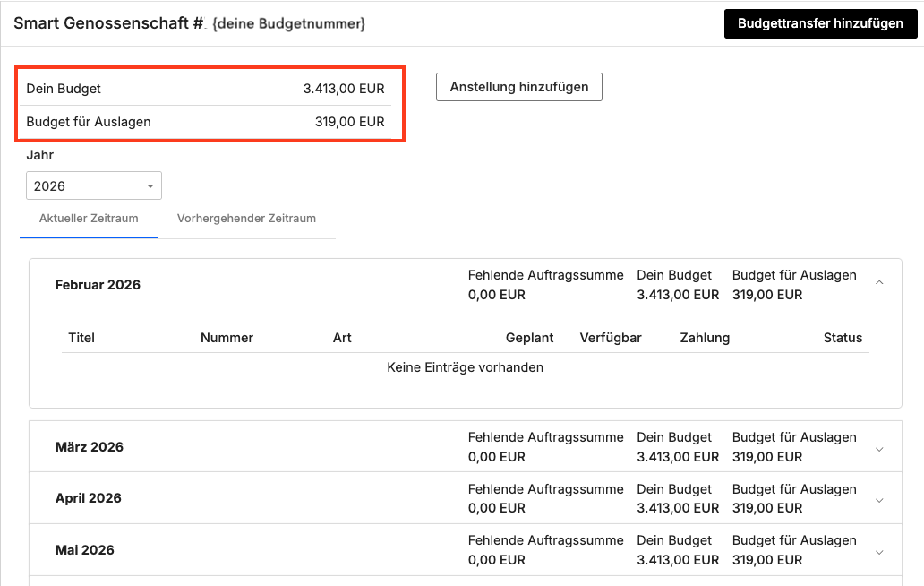Viewport: 924px width, 586px height.
Task: Click the Geplant column header
Action: click(529, 338)
